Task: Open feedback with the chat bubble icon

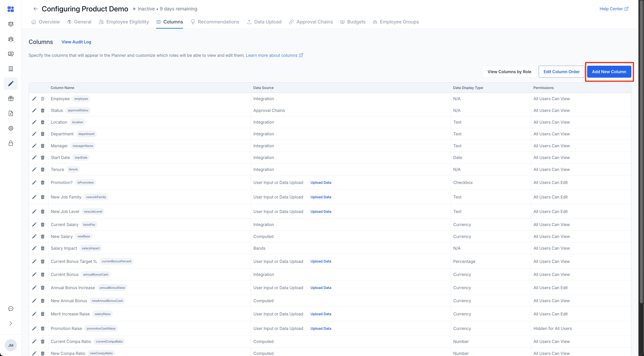Action: (x=10, y=308)
